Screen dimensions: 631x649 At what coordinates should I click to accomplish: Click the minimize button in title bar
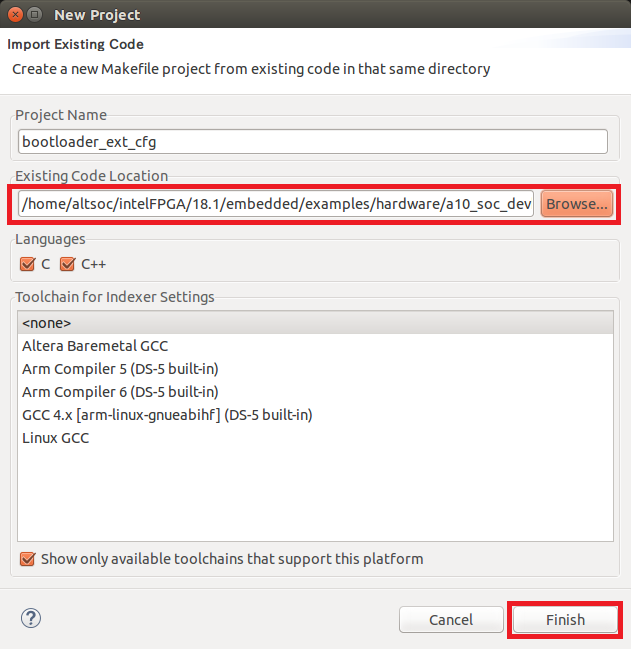pyautogui.click(x=35, y=15)
